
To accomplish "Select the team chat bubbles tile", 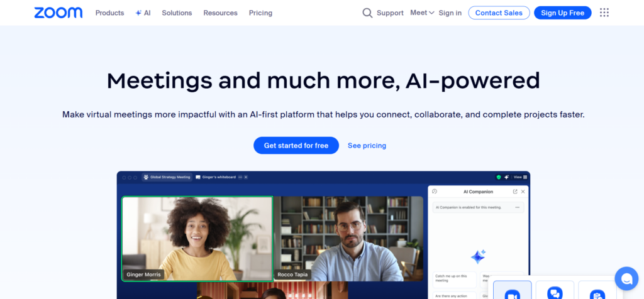I will pos(555,290).
